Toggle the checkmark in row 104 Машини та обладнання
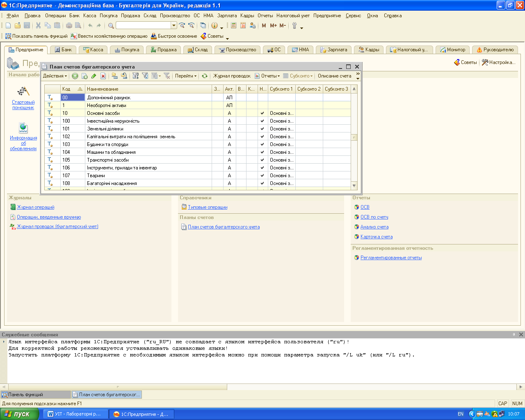The width and height of the screenshot is (525, 420). point(262,152)
